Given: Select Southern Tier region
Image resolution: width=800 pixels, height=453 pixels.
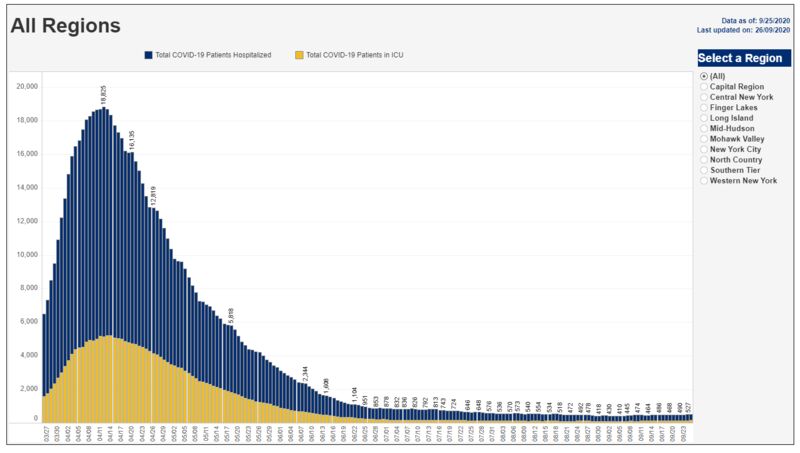Looking at the screenshot, I should click(x=704, y=170).
